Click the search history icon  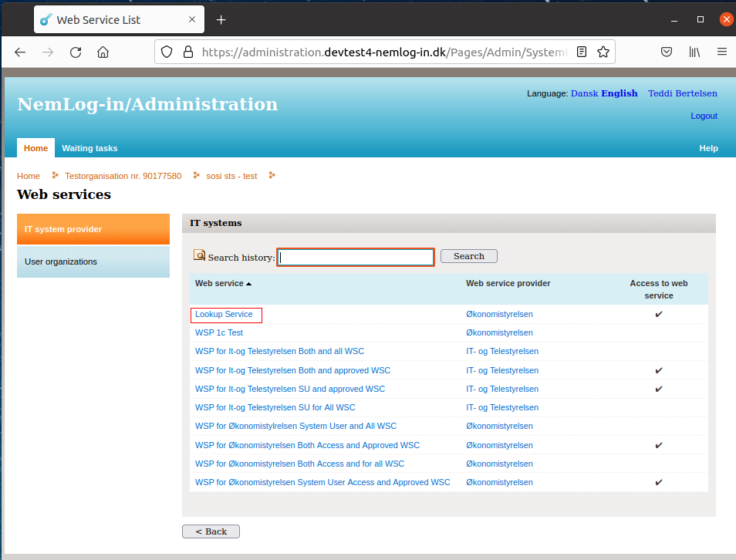coord(199,255)
